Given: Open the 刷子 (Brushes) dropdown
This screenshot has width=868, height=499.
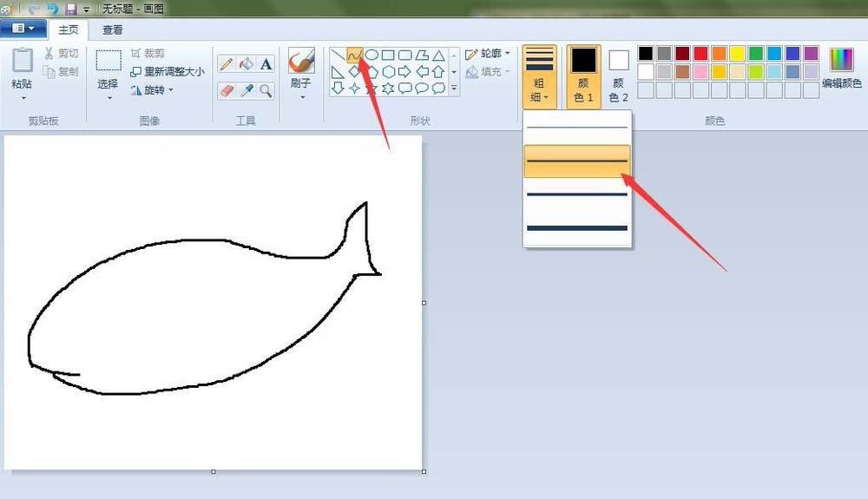Looking at the screenshot, I should (x=302, y=97).
